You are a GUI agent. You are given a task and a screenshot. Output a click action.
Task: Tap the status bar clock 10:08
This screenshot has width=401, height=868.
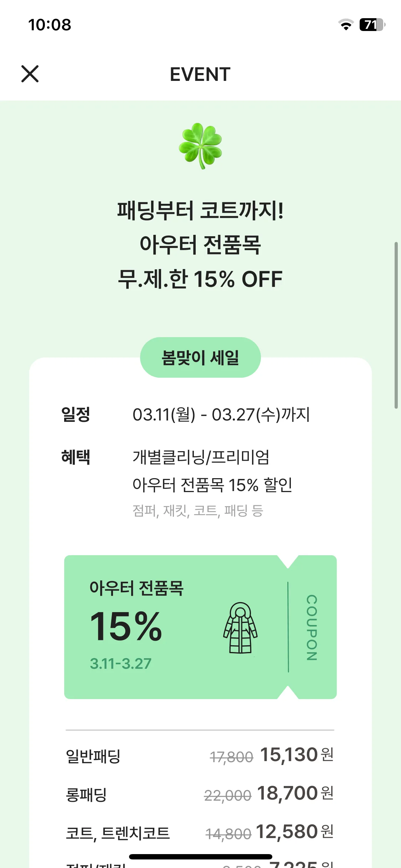50,25
